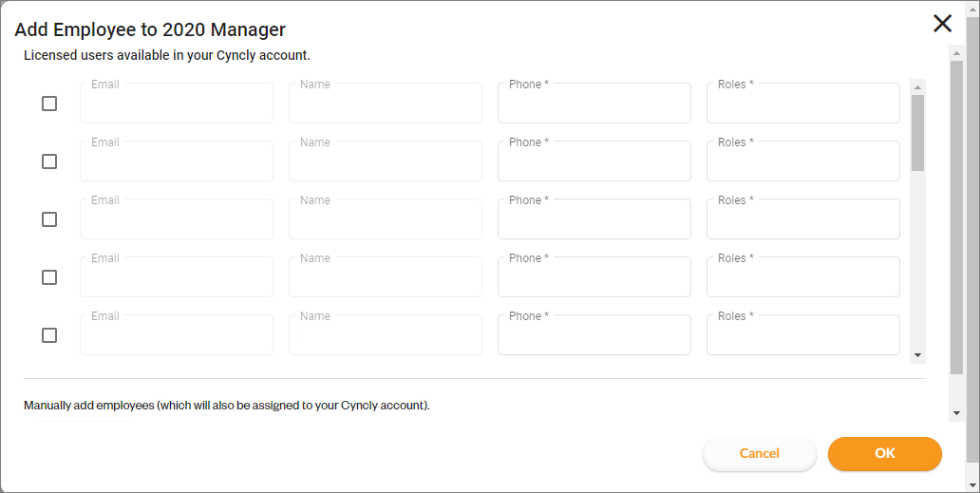The image size is (980, 493).
Task: Click the user list scrollbar down arrow
Action: (x=917, y=355)
